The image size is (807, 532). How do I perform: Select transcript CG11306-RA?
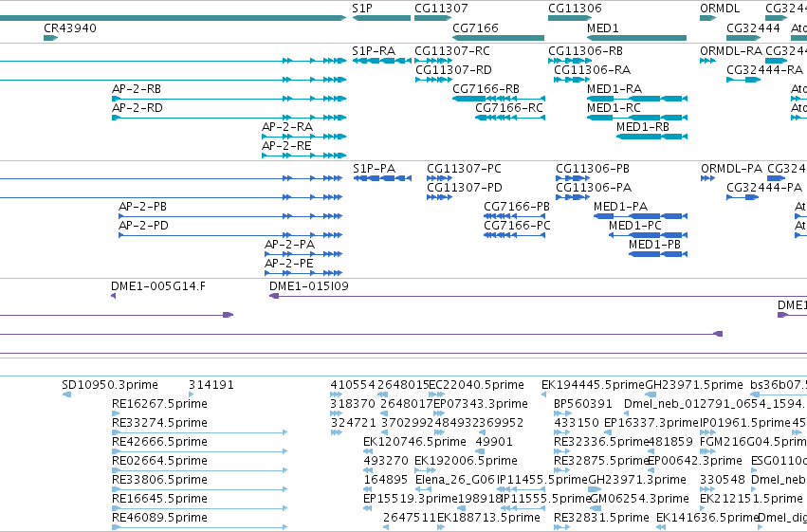coord(573,80)
